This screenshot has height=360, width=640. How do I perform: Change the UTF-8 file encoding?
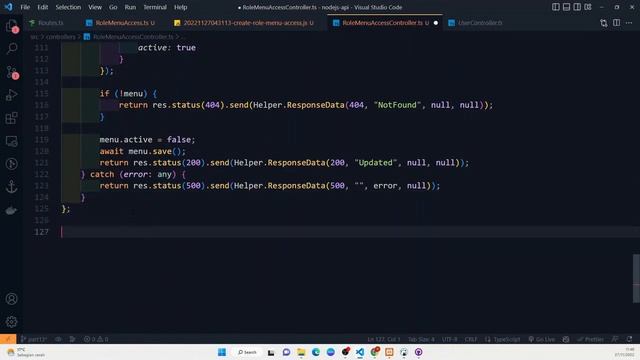(x=449, y=339)
